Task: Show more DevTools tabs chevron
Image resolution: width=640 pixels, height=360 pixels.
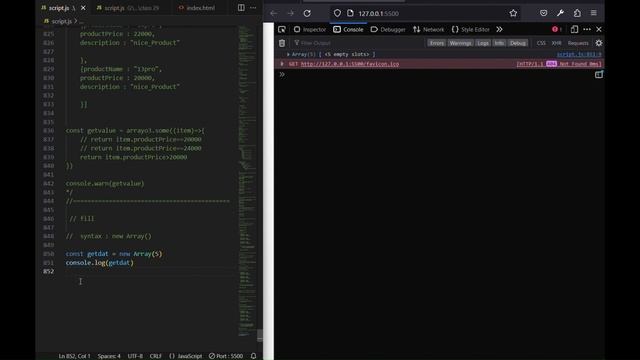Action: pyautogui.click(x=499, y=29)
